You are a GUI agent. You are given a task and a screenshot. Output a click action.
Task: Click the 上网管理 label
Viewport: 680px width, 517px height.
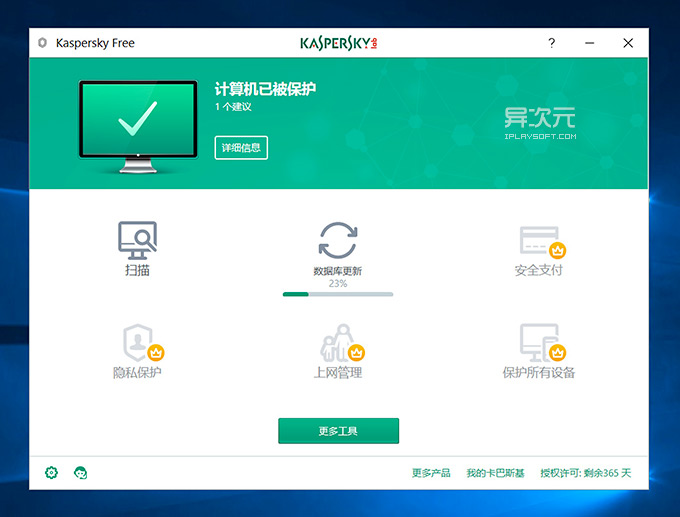point(338,373)
